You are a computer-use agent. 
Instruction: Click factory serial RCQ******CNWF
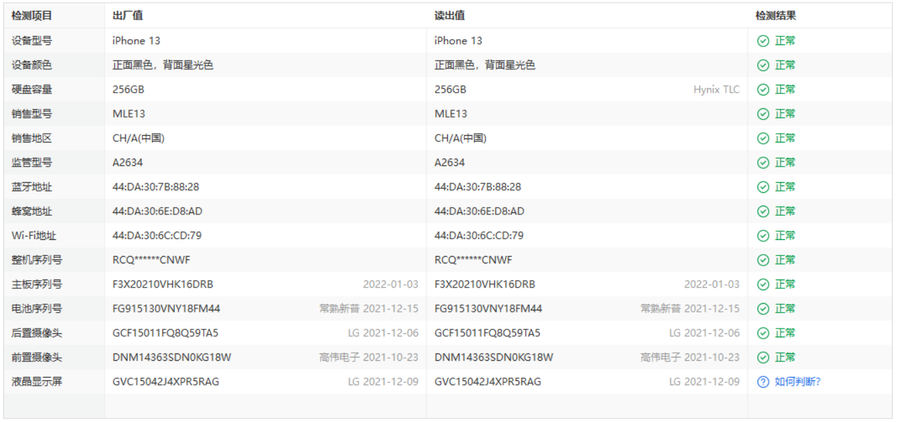click(151, 260)
